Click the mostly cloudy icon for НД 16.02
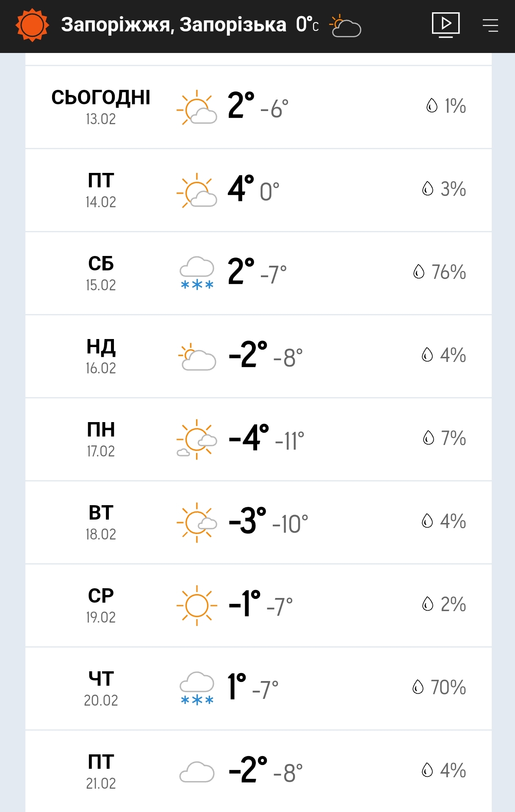The width and height of the screenshot is (515, 812). [197, 357]
